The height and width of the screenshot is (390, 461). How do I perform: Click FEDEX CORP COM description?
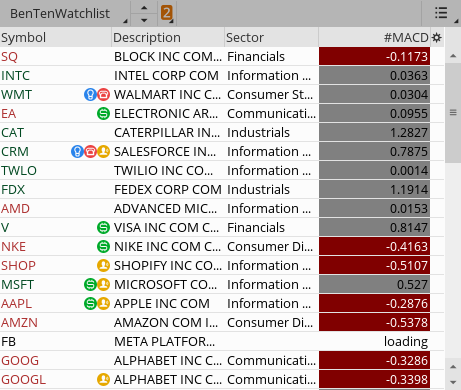pyautogui.click(x=168, y=190)
